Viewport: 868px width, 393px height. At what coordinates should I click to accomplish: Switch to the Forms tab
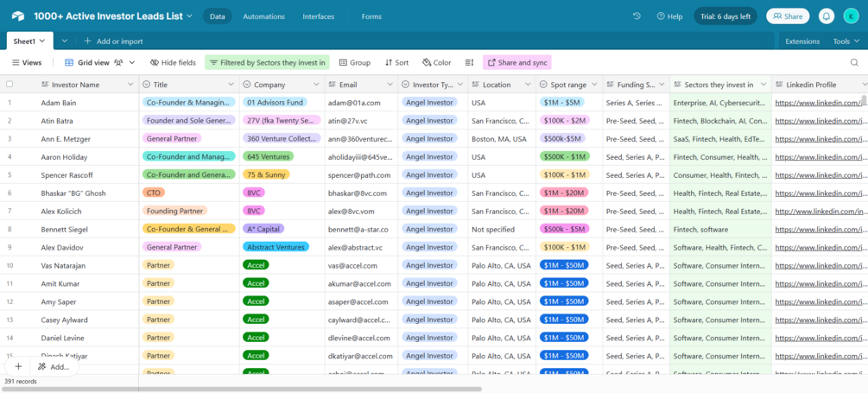pyautogui.click(x=371, y=16)
